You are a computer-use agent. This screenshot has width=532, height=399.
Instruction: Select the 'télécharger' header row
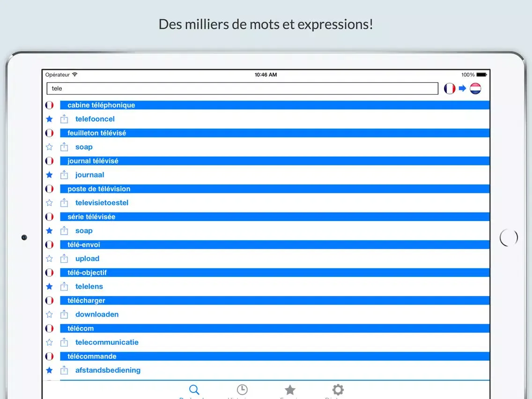pos(274,300)
